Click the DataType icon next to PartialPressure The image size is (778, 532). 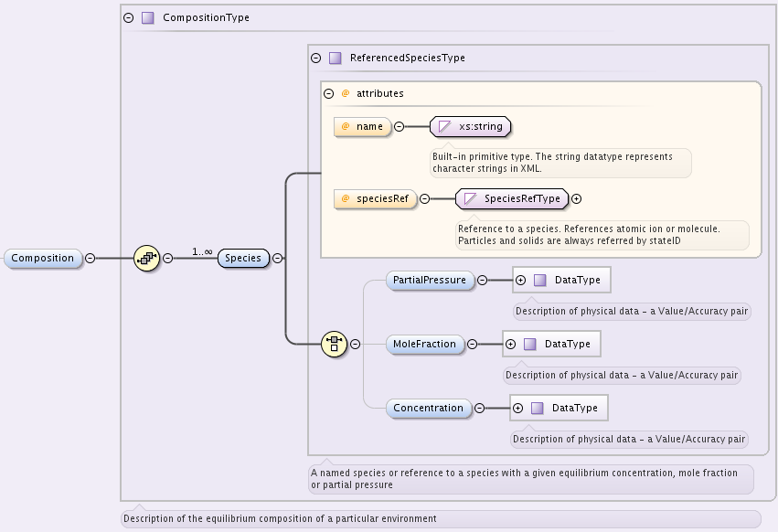[x=539, y=281]
